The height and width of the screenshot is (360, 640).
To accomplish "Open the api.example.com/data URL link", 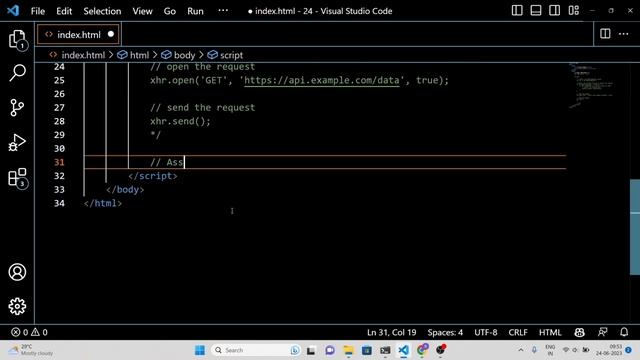I will pyautogui.click(x=322, y=80).
